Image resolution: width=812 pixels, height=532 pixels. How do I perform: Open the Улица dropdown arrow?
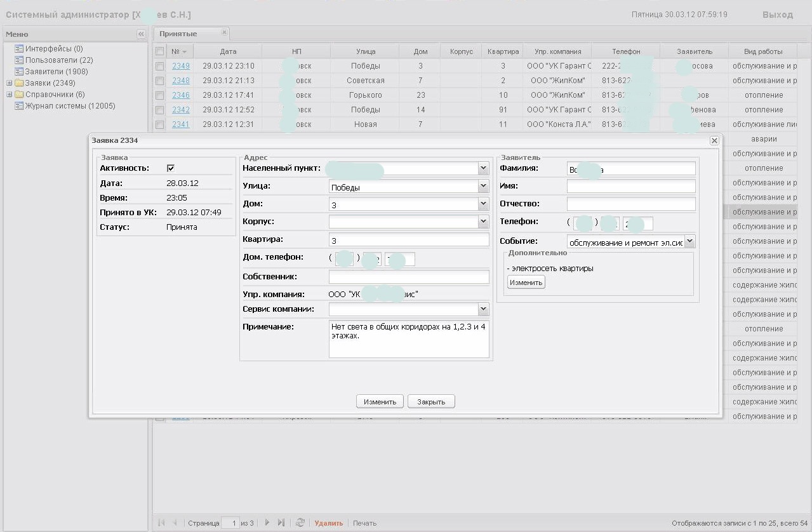pyautogui.click(x=484, y=187)
